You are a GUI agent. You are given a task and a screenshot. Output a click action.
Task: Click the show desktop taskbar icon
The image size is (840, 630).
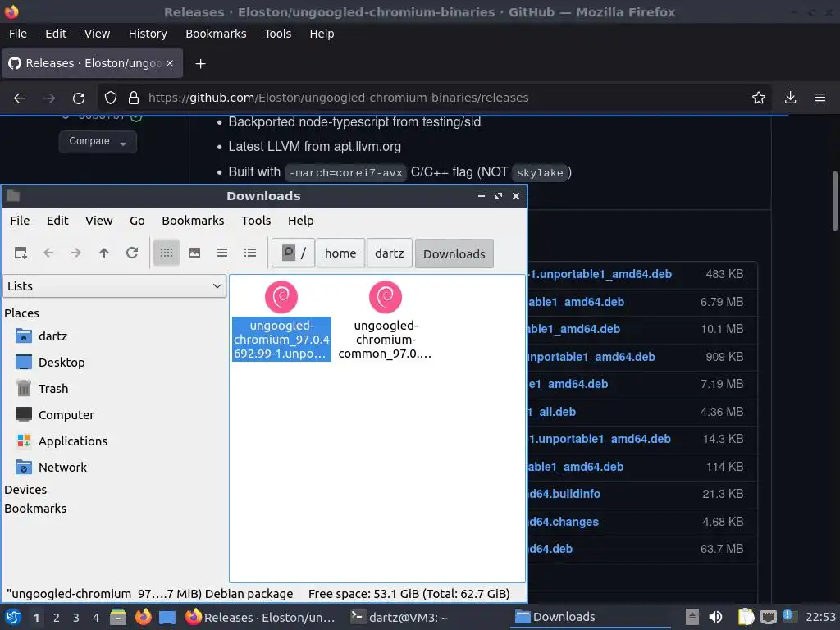pos(167,617)
